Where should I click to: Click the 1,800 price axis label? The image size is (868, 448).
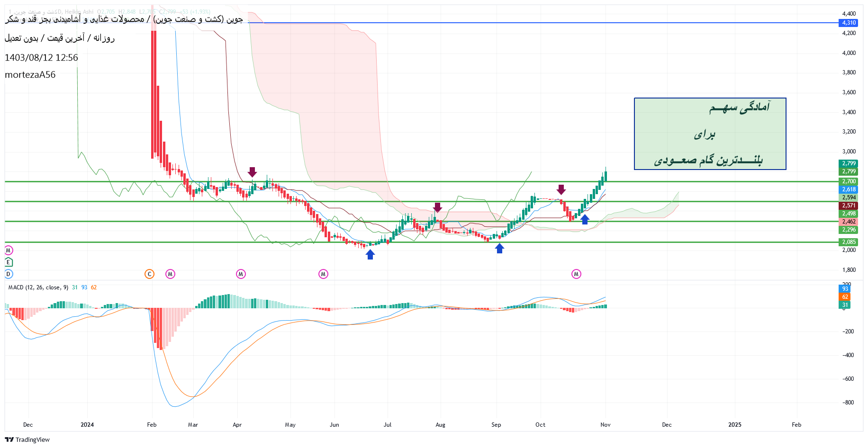pyautogui.click(x=849, y=270)
